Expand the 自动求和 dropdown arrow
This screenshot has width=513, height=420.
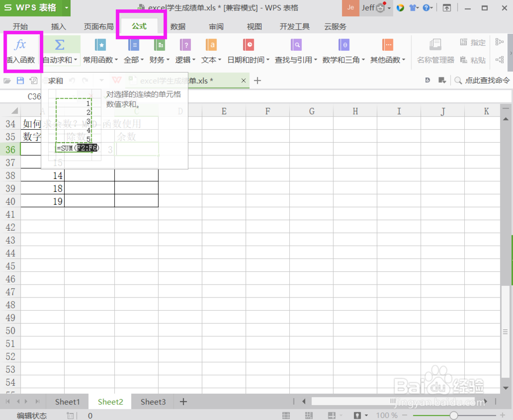pos(75,60)
